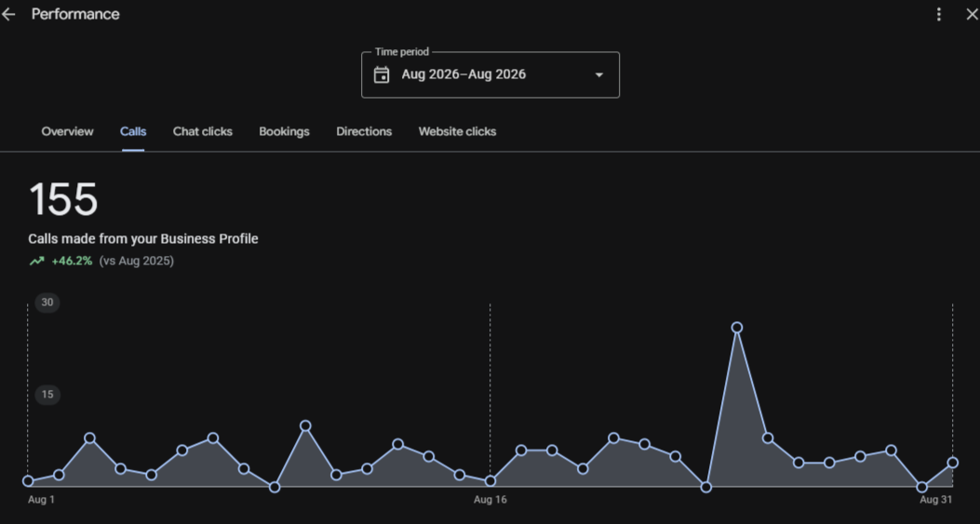Select the Calls tab
980x524 pixels.
point(133,131)
